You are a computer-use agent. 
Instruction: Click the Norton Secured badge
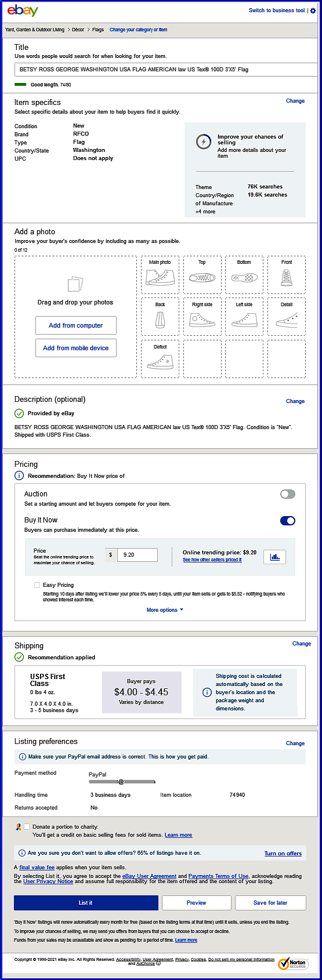click(292, 964)
